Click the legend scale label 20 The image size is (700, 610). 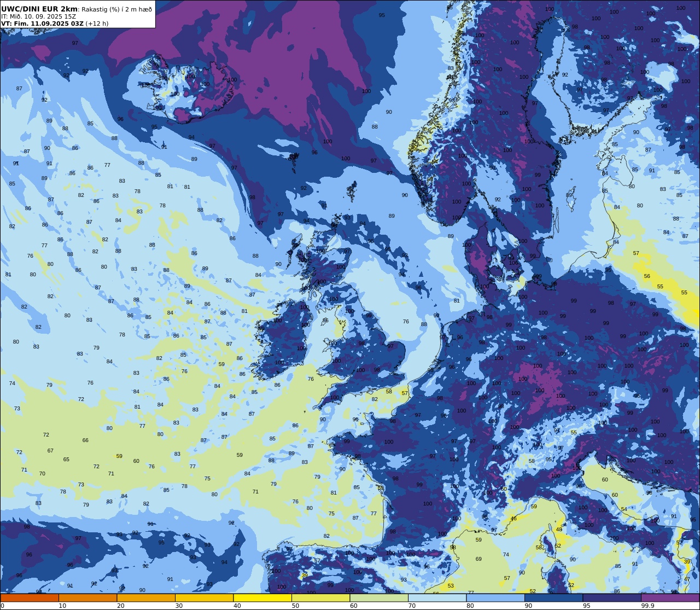(121, 606)
